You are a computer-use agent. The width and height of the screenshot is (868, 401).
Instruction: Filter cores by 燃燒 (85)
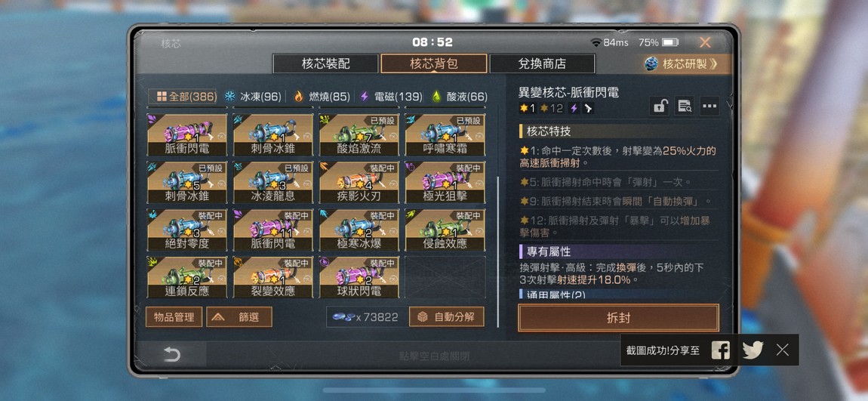point(321,97)
